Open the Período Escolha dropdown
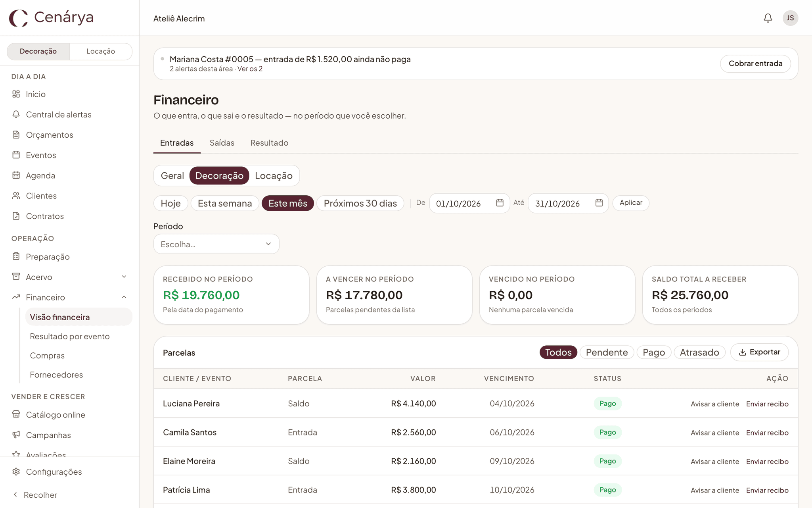Image resolution: width=812 pixels, height=508 pixels. pyautogui.click(x=216, y=244)
